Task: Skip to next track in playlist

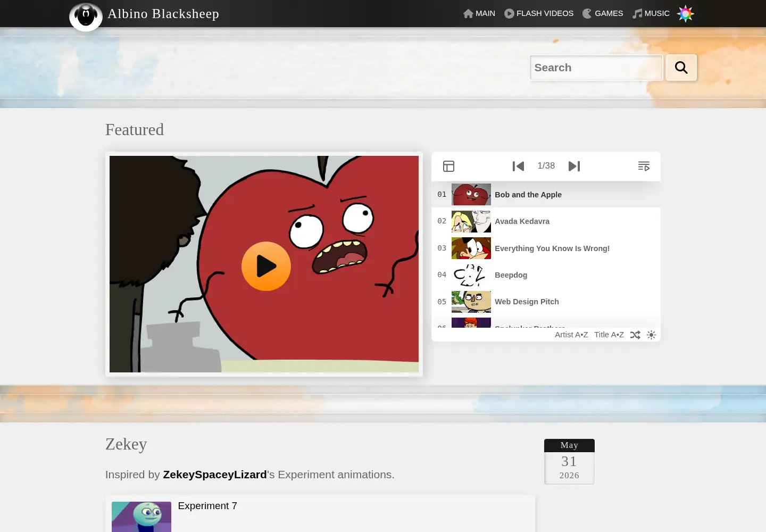Action: [x=574, y=166]
